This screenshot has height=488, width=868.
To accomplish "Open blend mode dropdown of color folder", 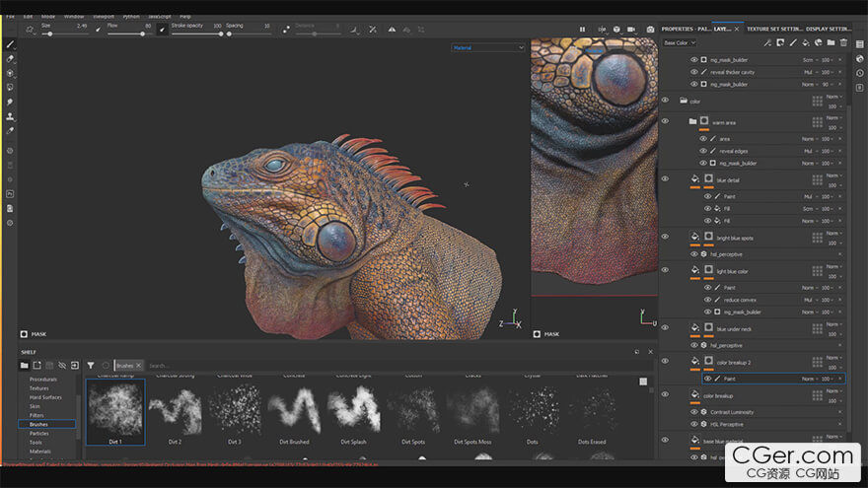I will click(834, 97).
